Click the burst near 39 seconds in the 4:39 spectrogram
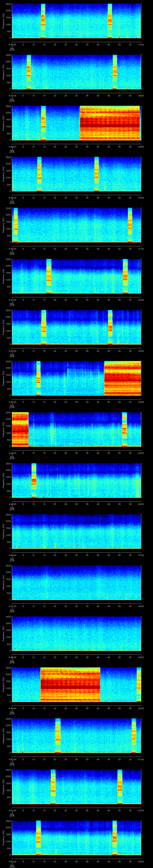 click(x=97, y=174)
